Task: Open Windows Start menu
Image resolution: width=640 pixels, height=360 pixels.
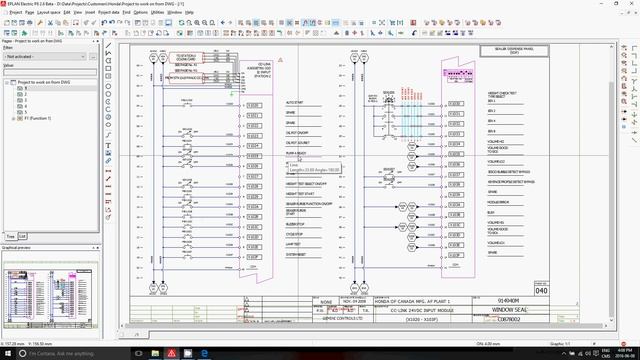Action: point(8,353)
